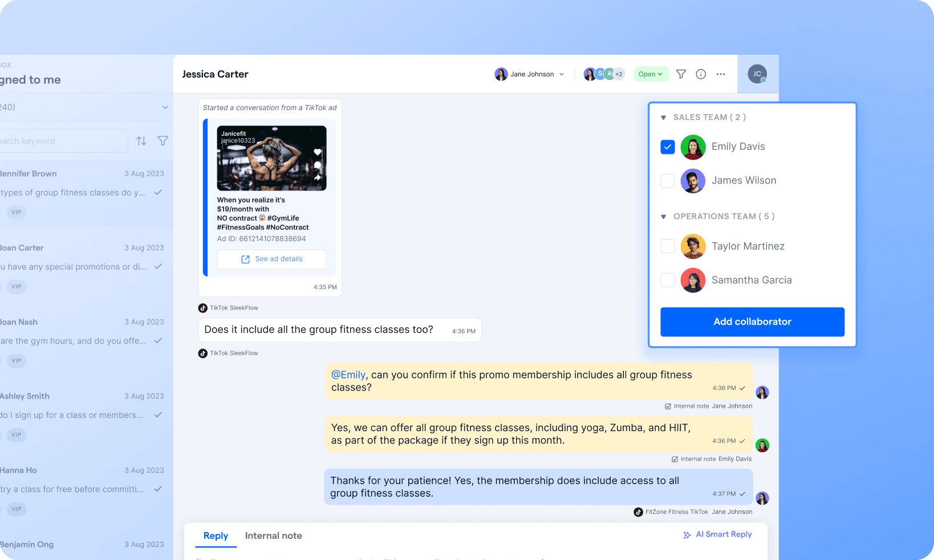Open the sidebar filter funnel icon
934x560 pixels.
pyautogui.click(x=163, y=140)
